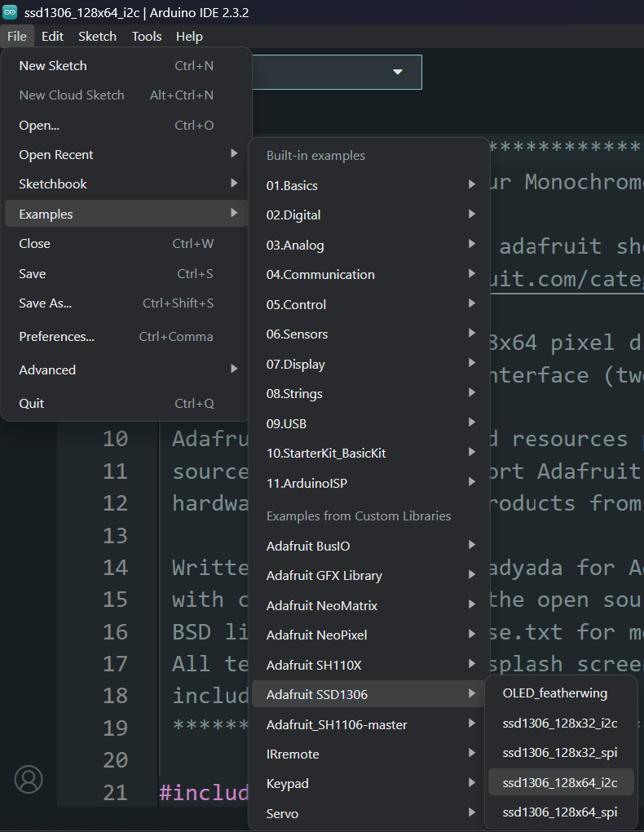
Task: Expand Adafruit_SH1106-master examples
Action: [369, 724]
